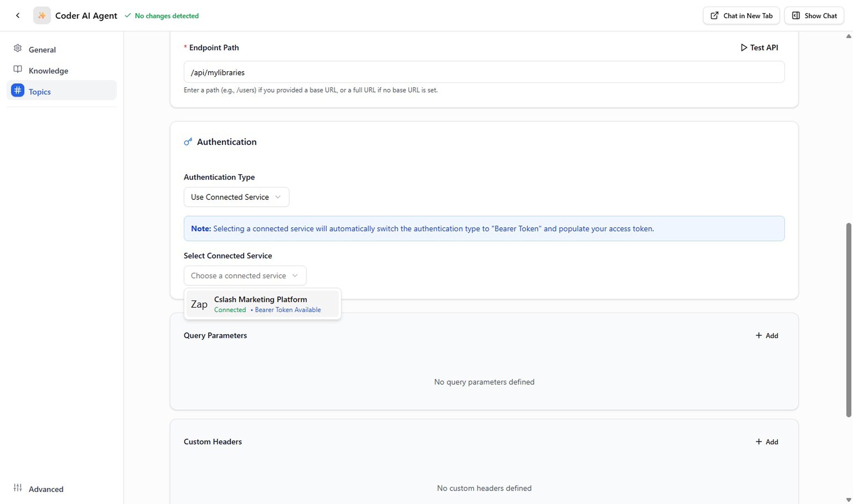Click the Authentication key icon
The width and height of the screenshot is (853, 504).
tap(188, 142)
